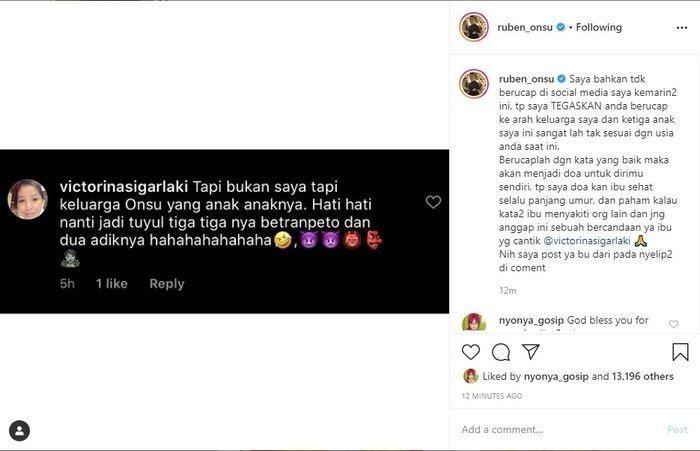Screen dimensions: 700x451
Task: Like nyonya_gosip's comment with the small heart
Action: click(673, 324)
